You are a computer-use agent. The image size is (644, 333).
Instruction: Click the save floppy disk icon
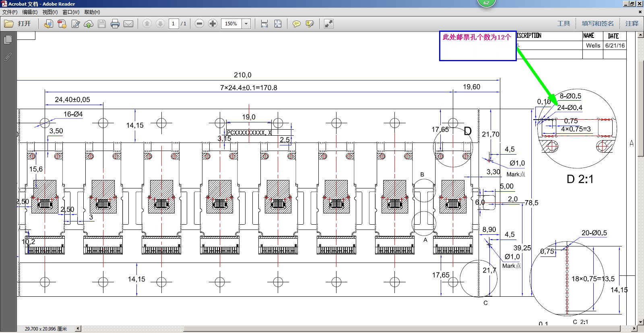102,24
